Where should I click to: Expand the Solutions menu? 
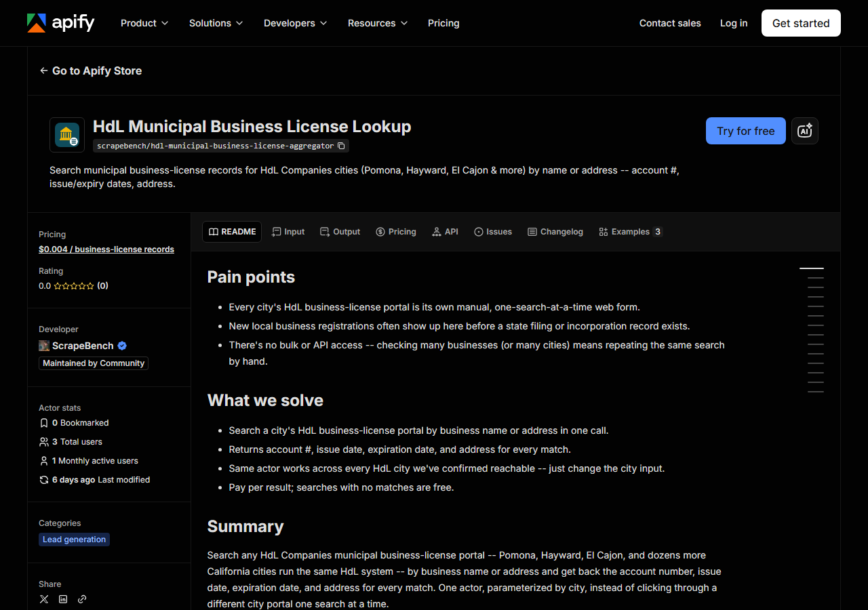tap(216, 23)
